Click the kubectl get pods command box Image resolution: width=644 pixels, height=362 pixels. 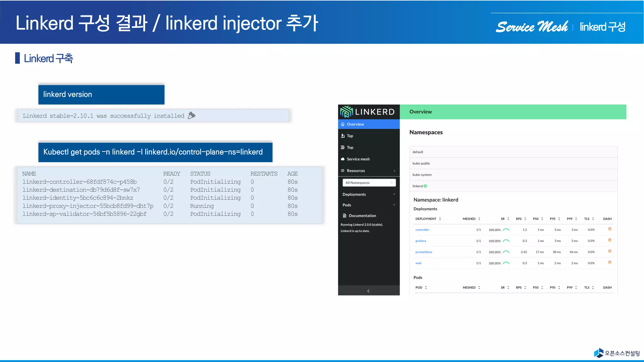(x=155, y=152)
